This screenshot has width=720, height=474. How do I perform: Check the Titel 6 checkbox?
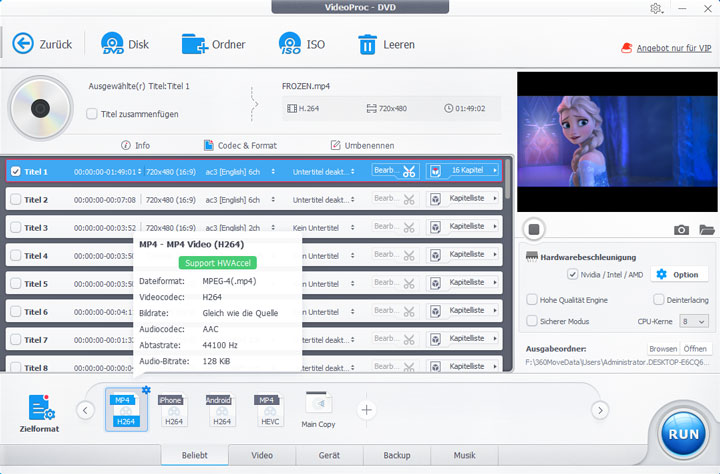(16, 312)
